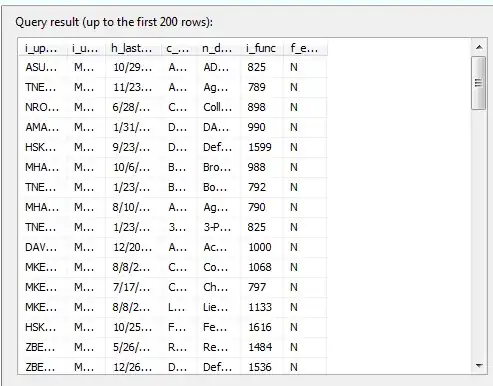Select the f_e... column header

pos(305,48)
